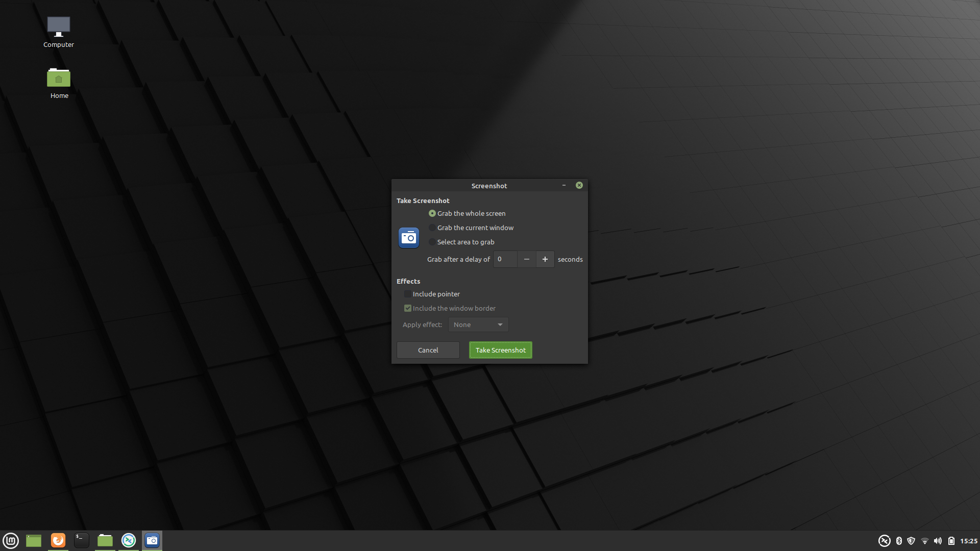The image size is (980, 551).
Task: Click the Take Screenshot button
Action: pyautogui.click(x=500, y=350)
